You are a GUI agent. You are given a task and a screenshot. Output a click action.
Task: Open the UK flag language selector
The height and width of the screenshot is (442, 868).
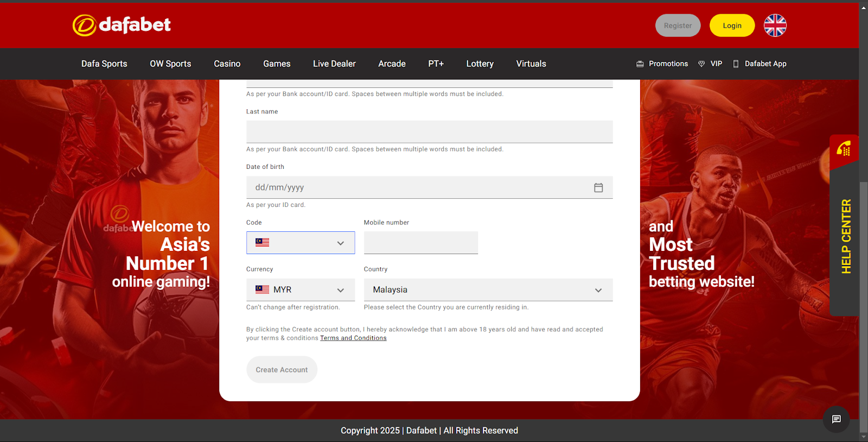tap(775, 26)
